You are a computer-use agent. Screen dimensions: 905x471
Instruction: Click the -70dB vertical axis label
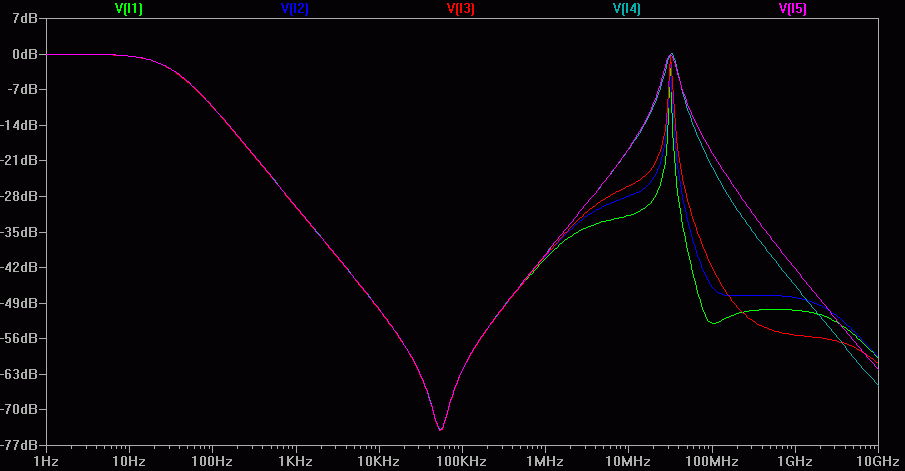(x=19, y=409)
